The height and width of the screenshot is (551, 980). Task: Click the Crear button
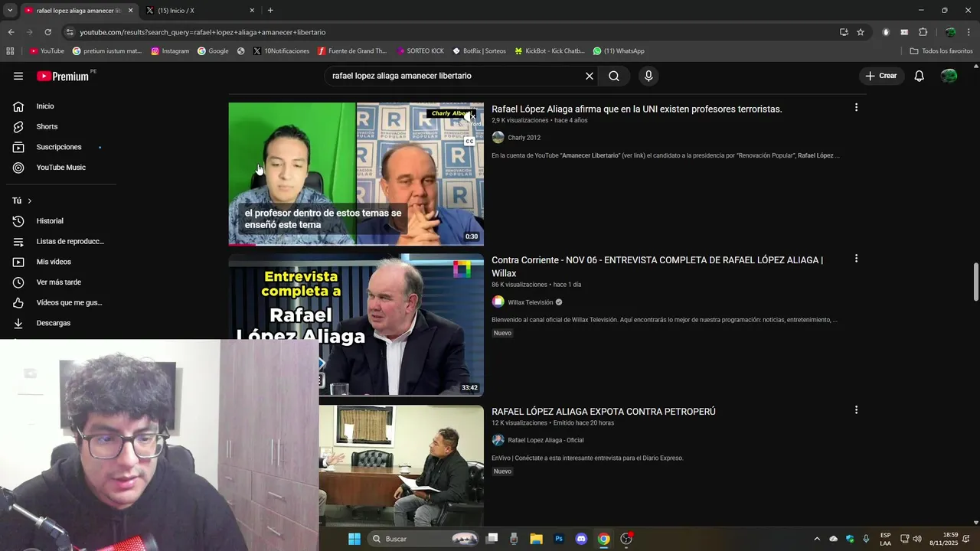880,76
